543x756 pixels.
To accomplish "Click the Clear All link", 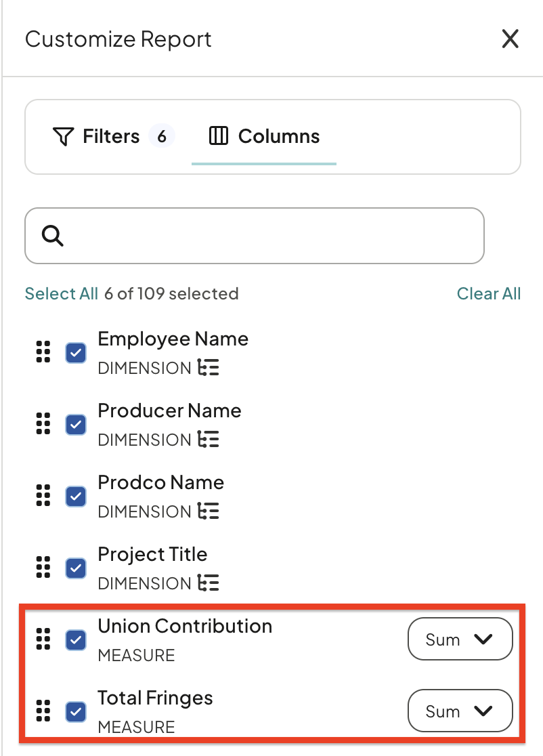I will point(489,293).
